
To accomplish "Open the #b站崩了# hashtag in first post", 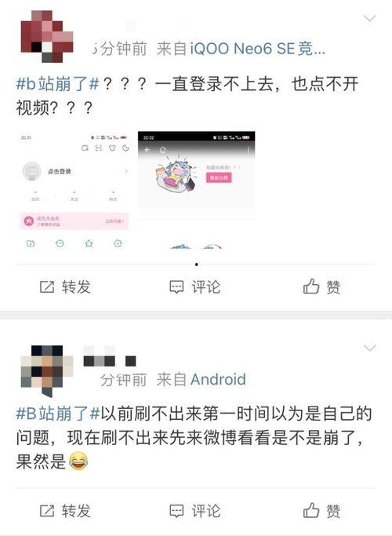I will point(57,84).
